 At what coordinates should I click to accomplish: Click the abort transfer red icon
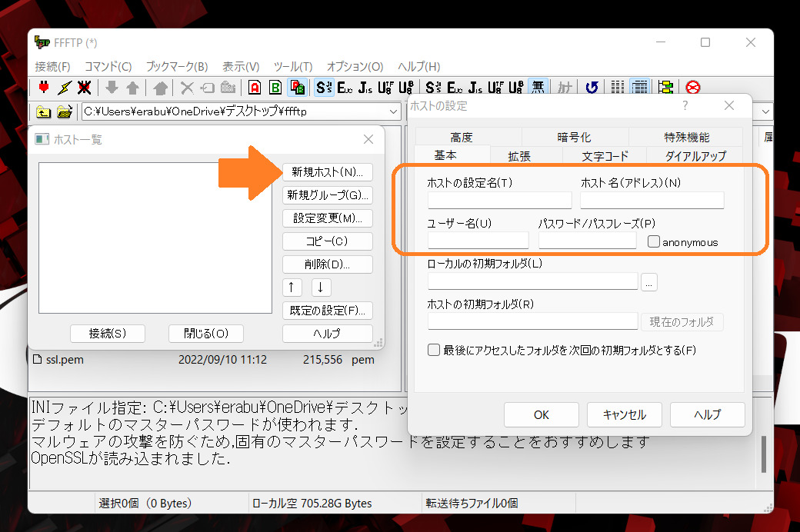pos(693,87)
